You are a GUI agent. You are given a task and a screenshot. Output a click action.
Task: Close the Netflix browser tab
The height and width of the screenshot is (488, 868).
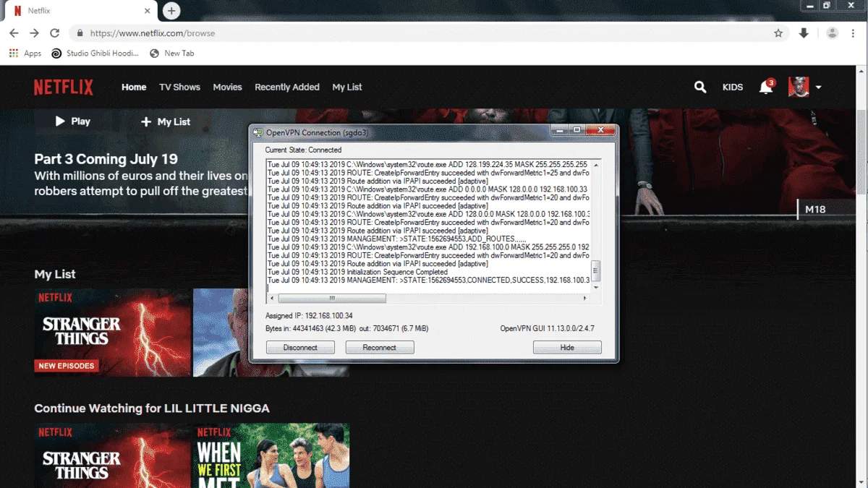[x=148, y=11]
